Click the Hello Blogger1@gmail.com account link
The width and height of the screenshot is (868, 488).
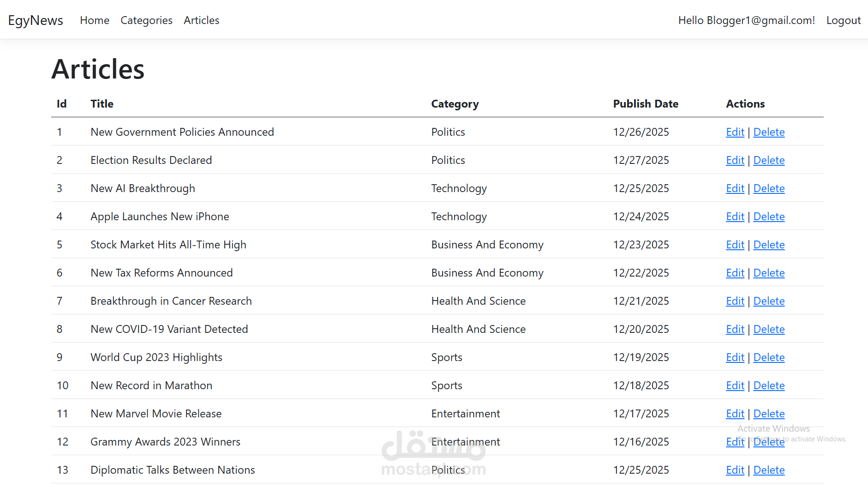coord(746,20)
